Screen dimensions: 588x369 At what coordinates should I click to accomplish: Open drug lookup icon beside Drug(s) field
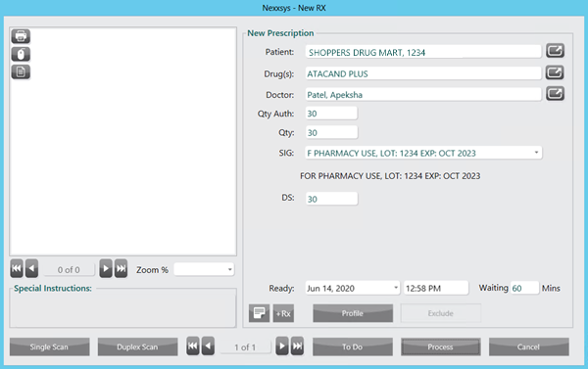click(555, 72)
